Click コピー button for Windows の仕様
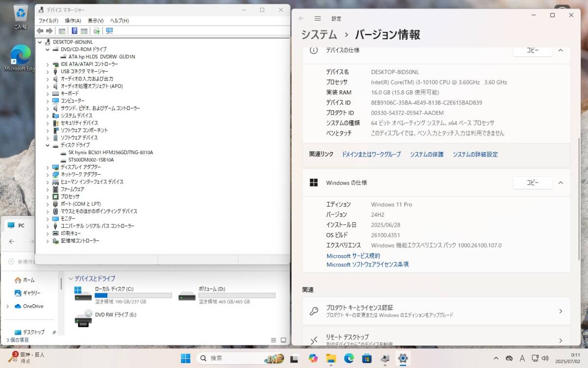The image size is (588, 368). [x=533, y=183]
